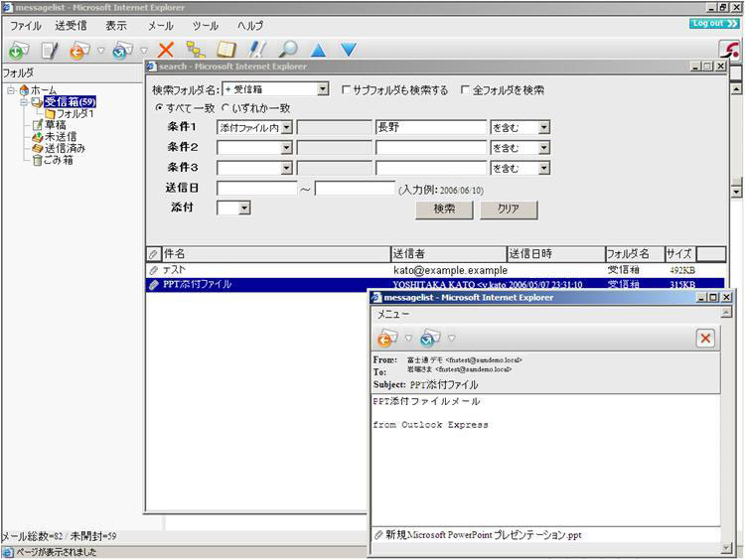Image resolution: width=745 pixels, height=560 pixels.
Task: Open the 条件3 field dropdown
Action: [286, 168]
